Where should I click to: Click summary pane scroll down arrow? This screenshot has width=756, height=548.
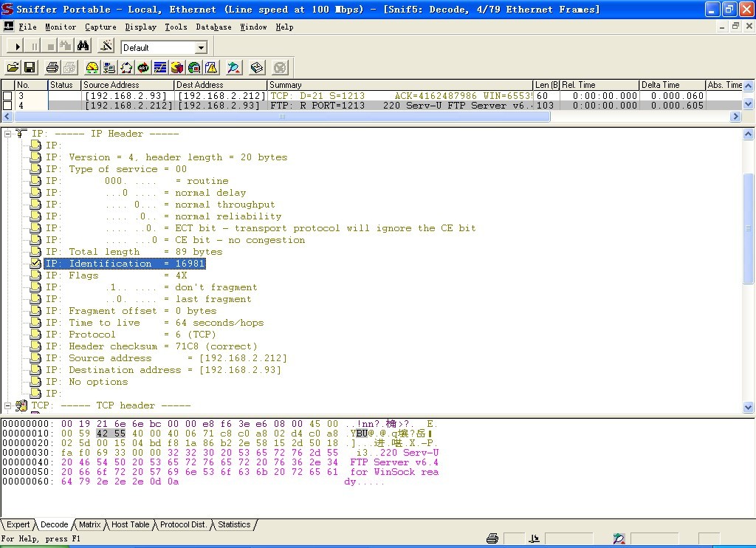[749, 103]
